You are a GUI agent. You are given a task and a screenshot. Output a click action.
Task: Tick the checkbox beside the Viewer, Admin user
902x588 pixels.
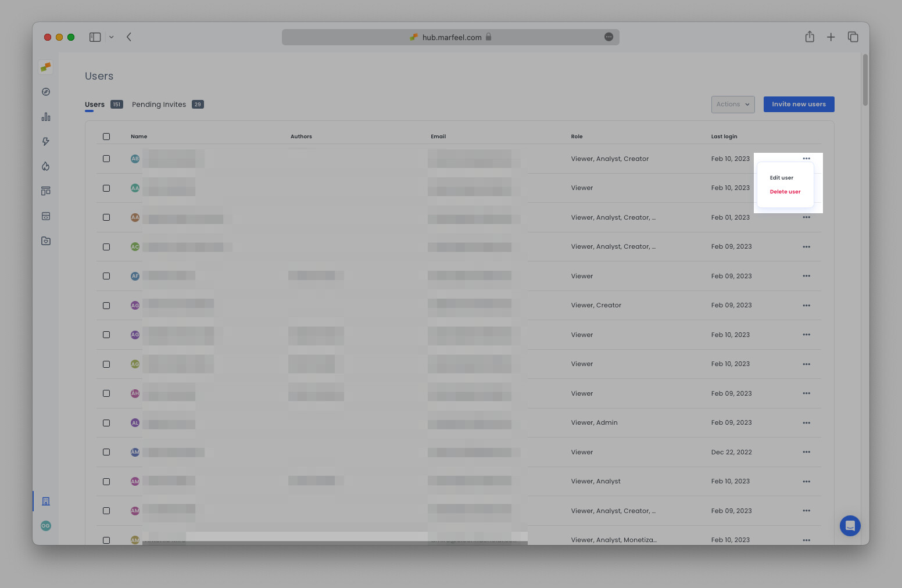click(x=106, y=422)
